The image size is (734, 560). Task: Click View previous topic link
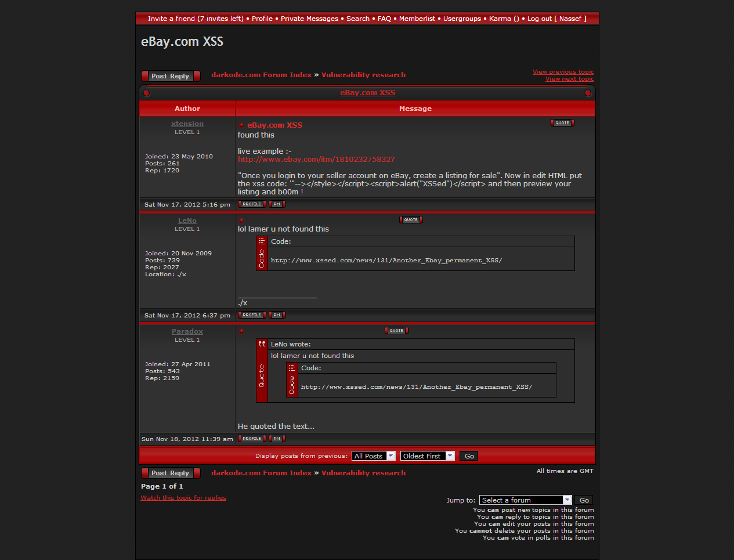[563, 72]
